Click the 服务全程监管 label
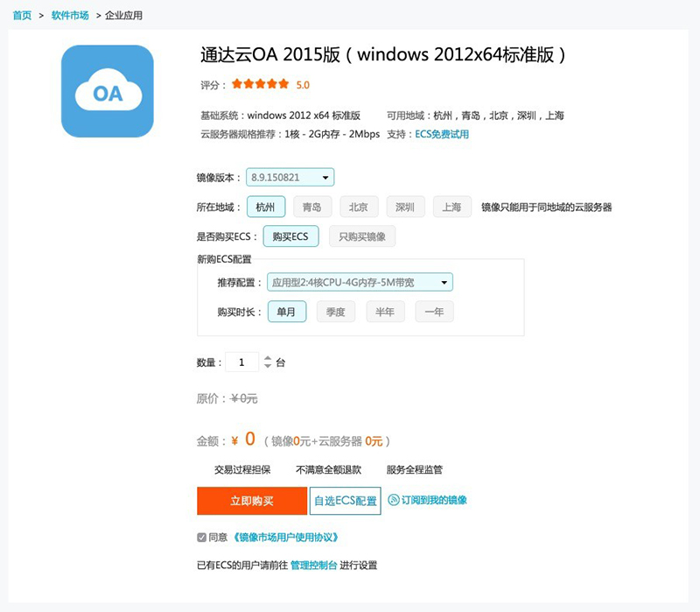700x612 pixels. pos(414,469)
